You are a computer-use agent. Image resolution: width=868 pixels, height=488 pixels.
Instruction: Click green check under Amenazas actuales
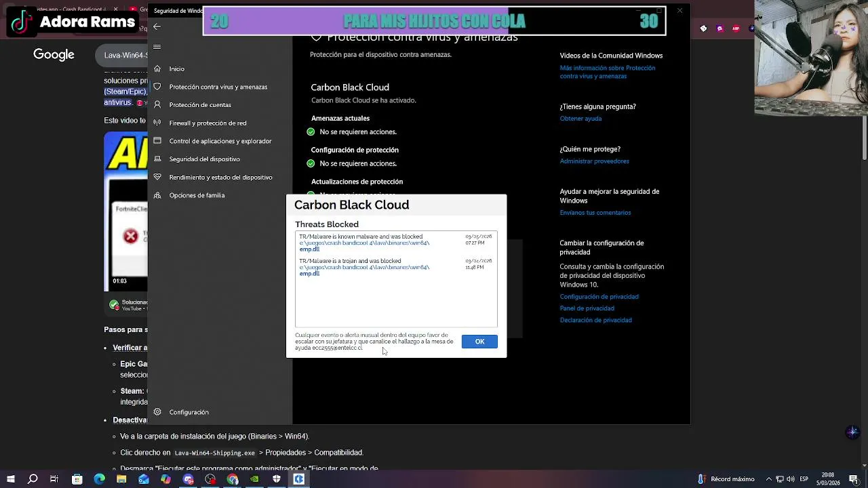311,131
